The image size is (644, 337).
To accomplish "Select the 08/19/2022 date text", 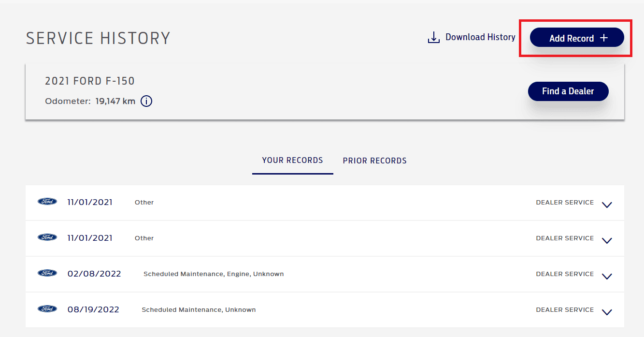I will tap(93, 309).
